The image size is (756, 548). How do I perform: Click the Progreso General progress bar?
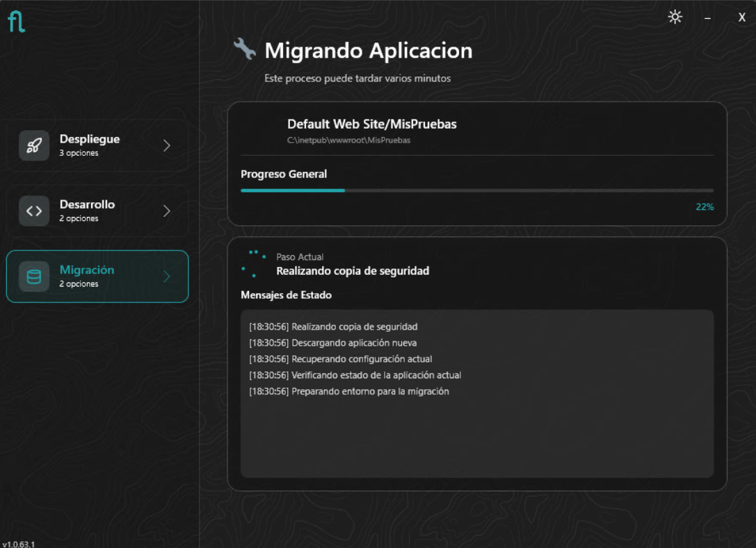point(477,191)
